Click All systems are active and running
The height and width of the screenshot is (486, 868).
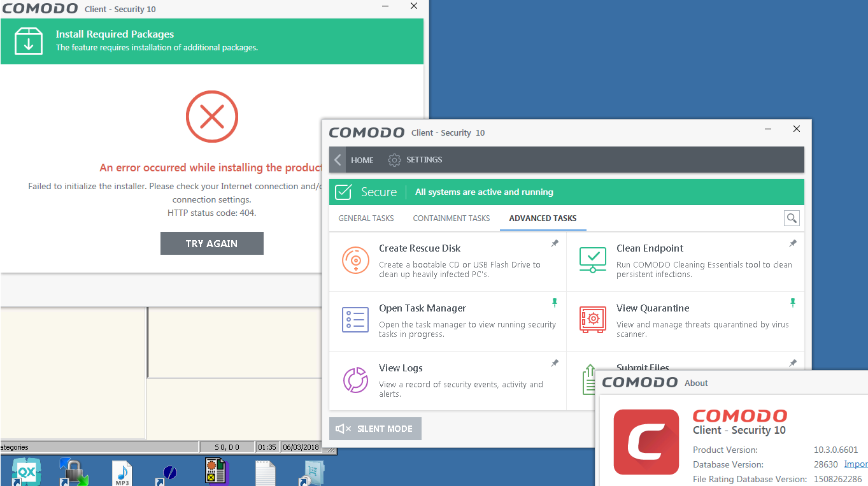pyautogui.click(x=484, y=192)
